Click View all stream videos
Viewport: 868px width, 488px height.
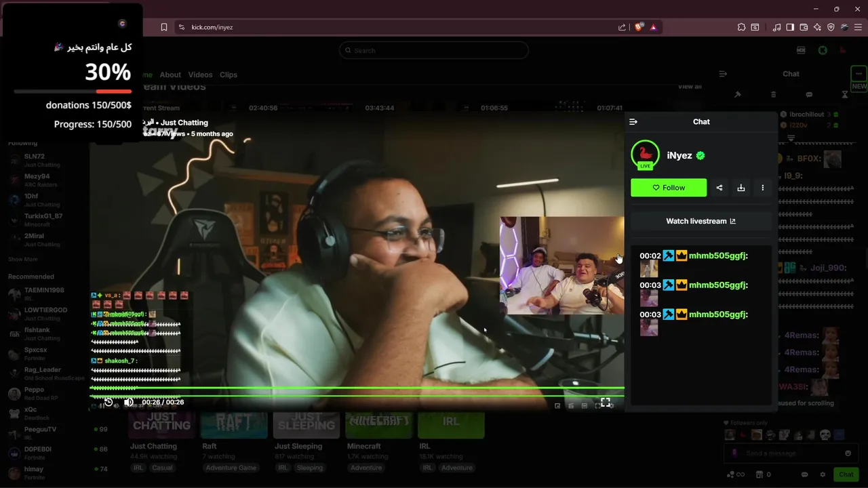click(690, 87)
